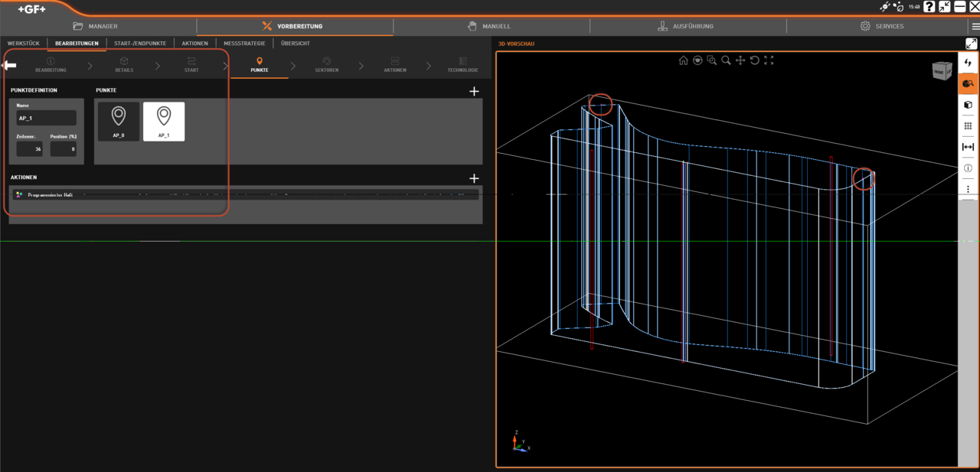
Task: Toggle the solid cube view in sidebar
Action: point(968,105)
